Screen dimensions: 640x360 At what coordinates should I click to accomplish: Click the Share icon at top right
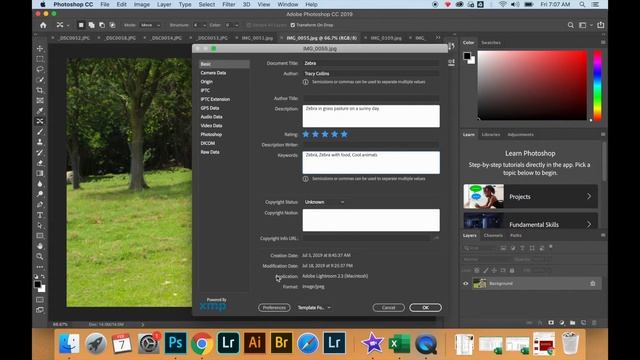pos(601,25)
